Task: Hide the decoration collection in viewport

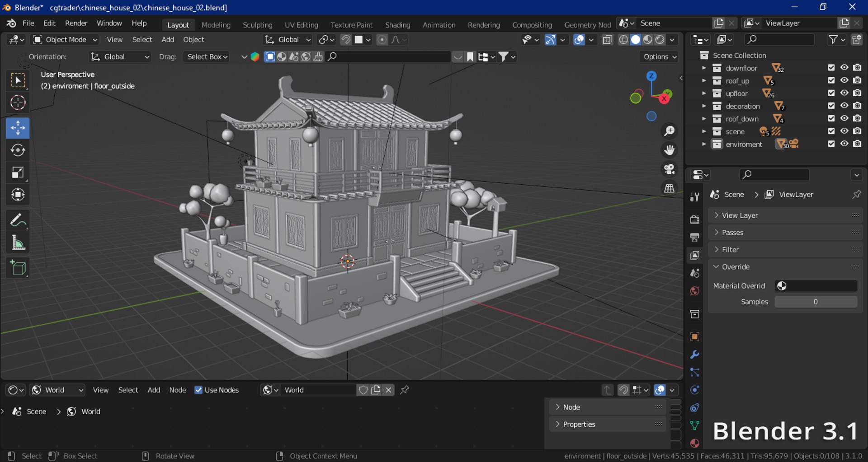Action: (844, 106)
